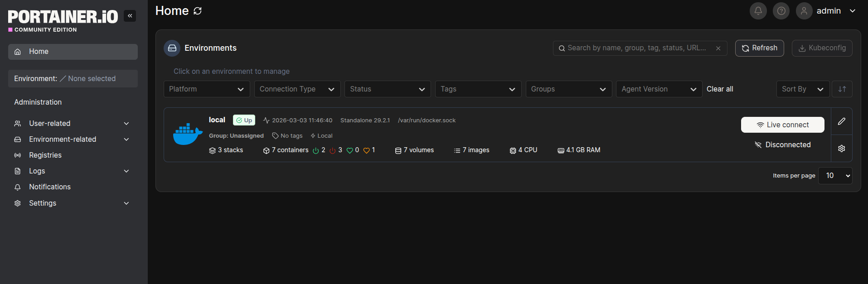Screen dimensions: 868x284
Task: Click Environment None selected box
Action: tap(73, 79)
